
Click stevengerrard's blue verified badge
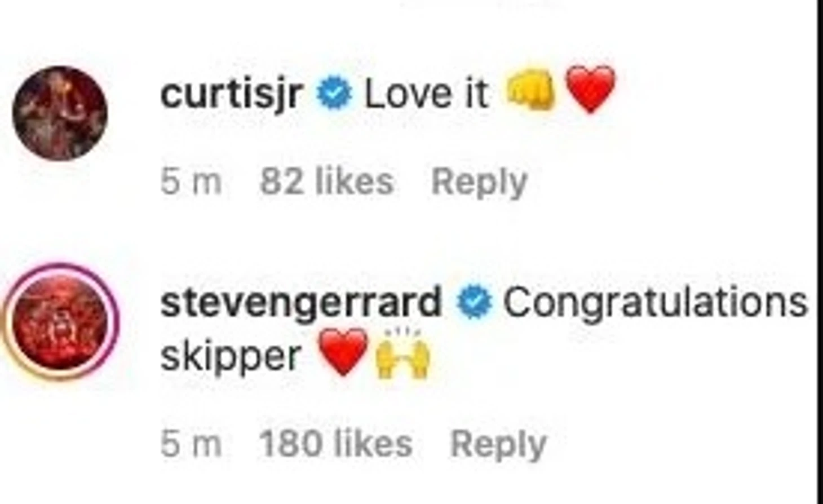(474, 303)
